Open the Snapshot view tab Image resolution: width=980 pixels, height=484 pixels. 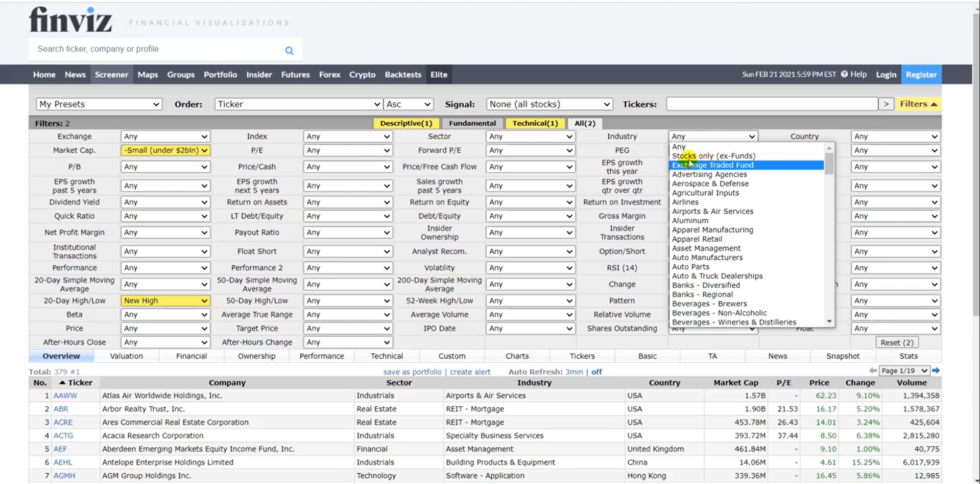[x=843, y=356]
